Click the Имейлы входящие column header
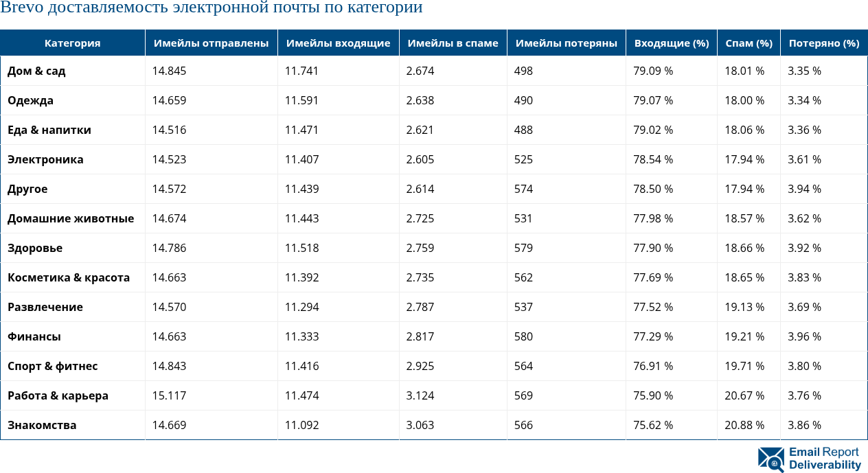Image resolution: width=868 pixels, height=473 pixels. [338, 43]
